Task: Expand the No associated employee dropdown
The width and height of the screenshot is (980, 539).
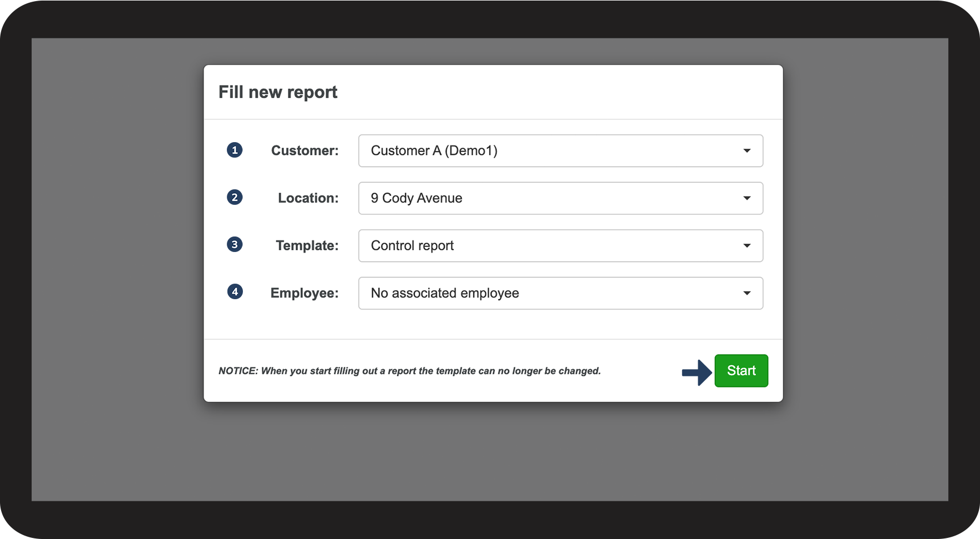Action: 560,293
